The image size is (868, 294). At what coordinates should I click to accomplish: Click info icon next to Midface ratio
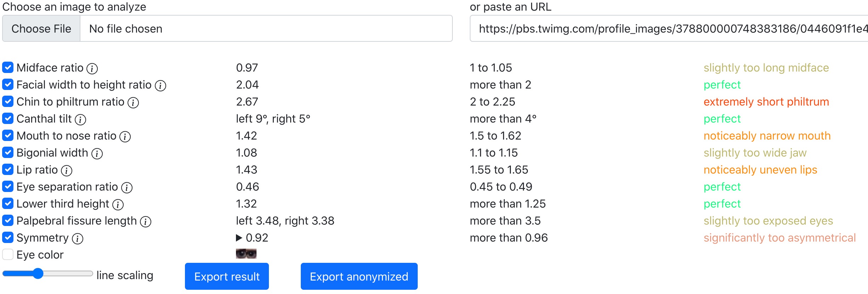[x=92, y=68]
